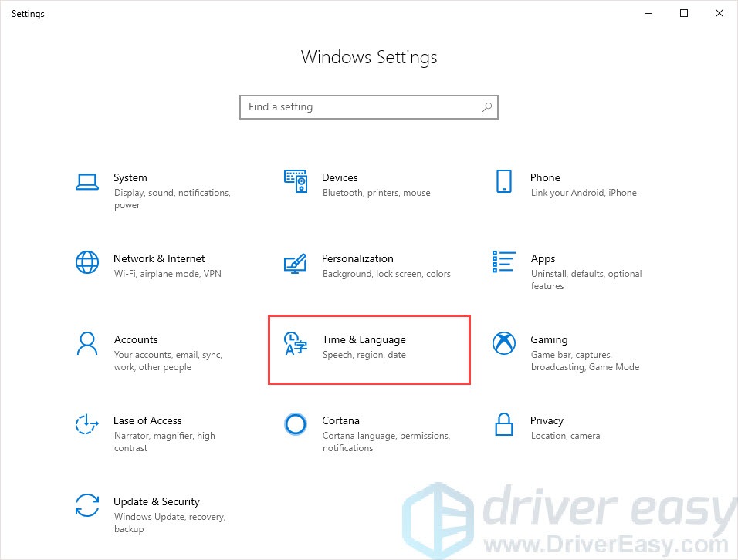Screen dimensions: 738x560
Task: Click the Ease of Access icon
Action: click(86, 424)
